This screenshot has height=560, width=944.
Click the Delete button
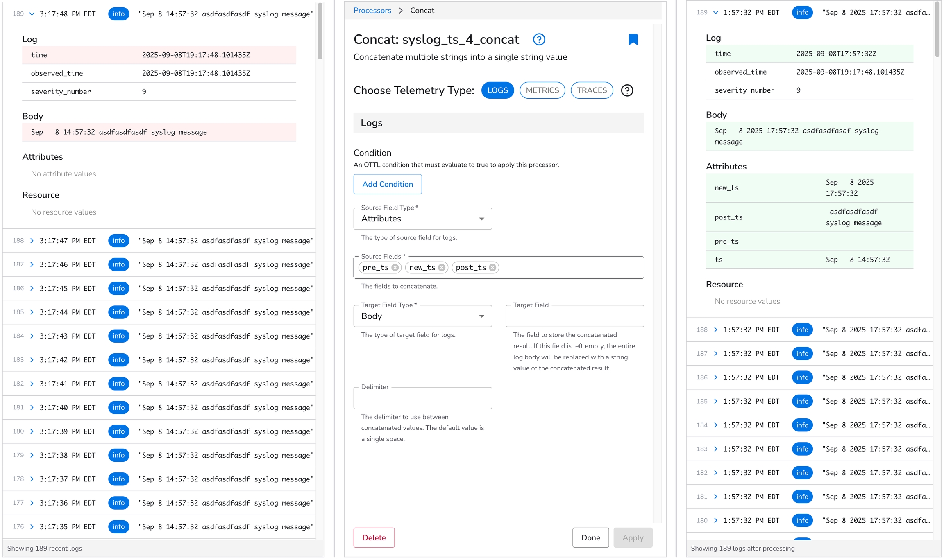(x=374, y=538)
